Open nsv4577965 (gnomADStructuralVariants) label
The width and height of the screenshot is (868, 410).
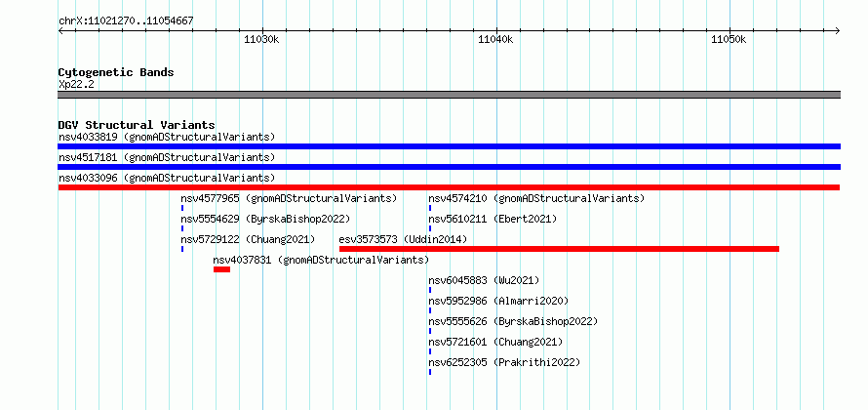[289, 198]
